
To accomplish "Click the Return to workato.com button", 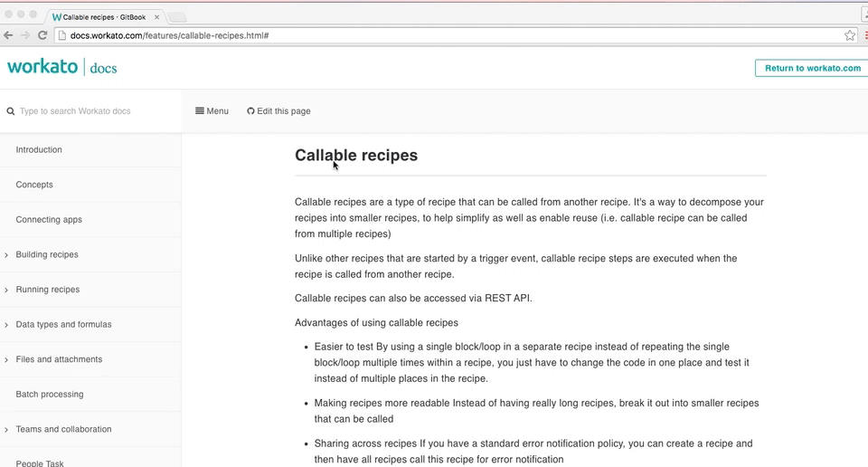I will pos(812,68).
